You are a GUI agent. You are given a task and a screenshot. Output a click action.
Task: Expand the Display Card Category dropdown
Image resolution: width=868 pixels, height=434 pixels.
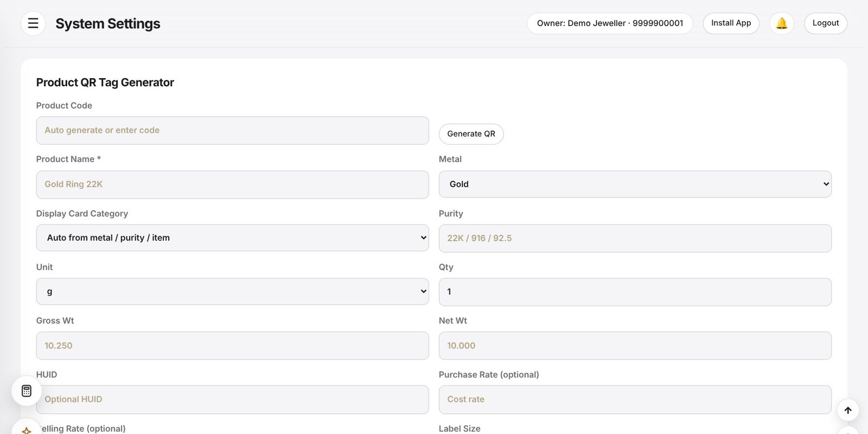pos(232,238)
